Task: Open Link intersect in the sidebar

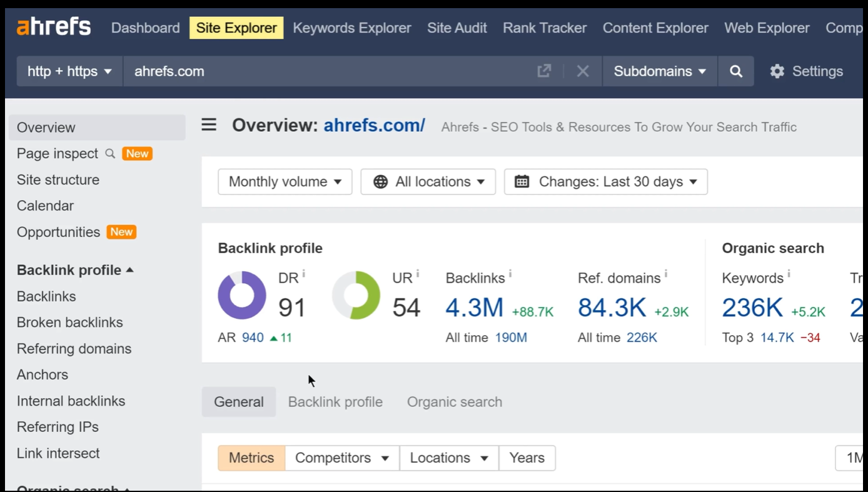Action: point(58,454)
